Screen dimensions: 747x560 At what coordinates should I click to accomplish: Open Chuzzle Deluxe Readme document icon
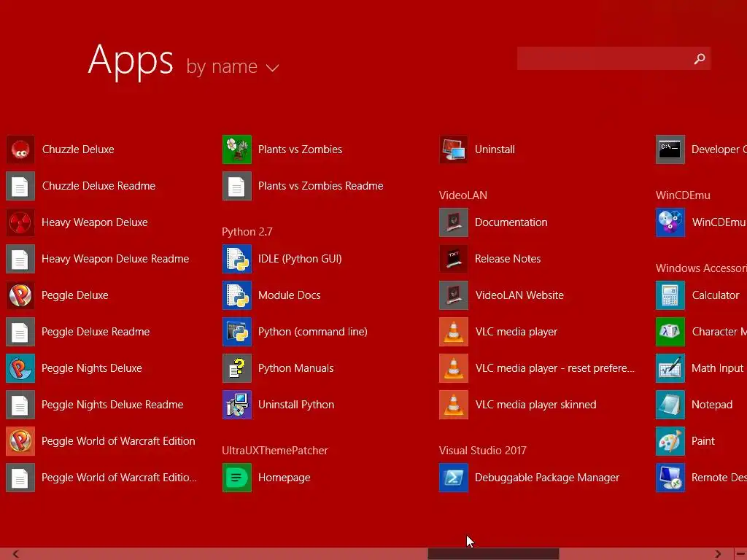(20, 186)
